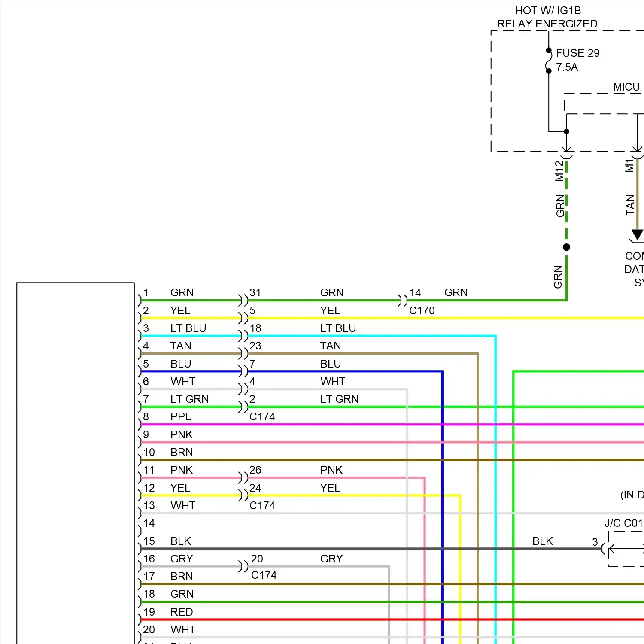
Task: Click the HOT W/ IG1B RELAY ENERGIZED label
Action: (x=547, y=17)
